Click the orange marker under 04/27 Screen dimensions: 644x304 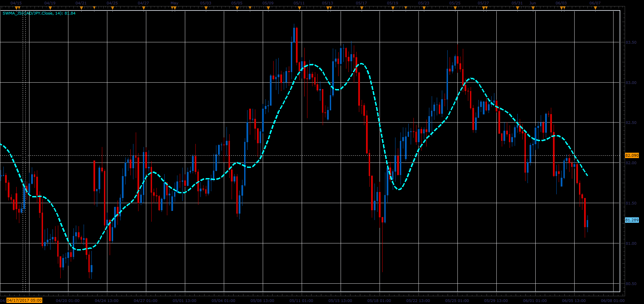pos(144,8)
